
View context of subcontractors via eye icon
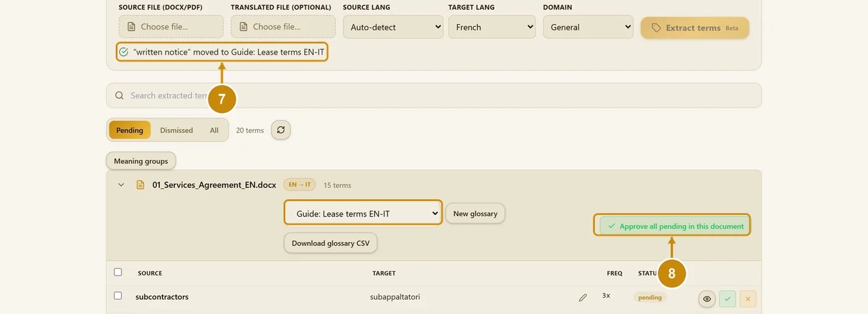click(707, 298)
